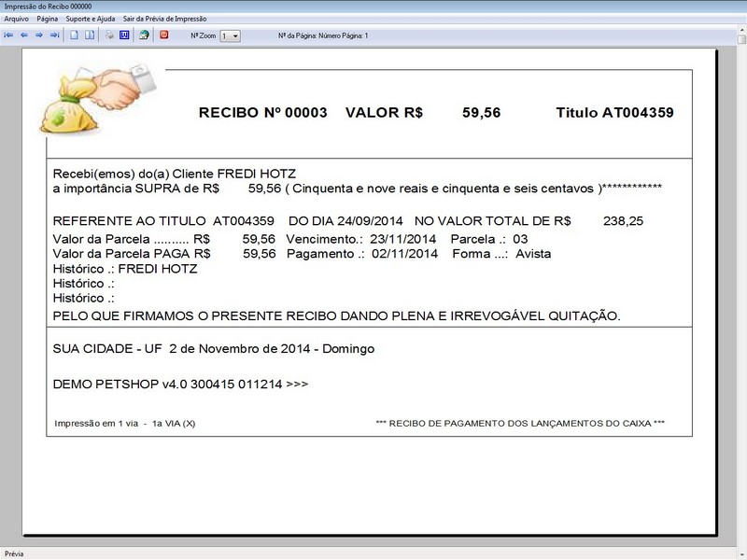The image size is (747, 560).
Task: Click the globe export icon
Action: pyautogui.click(x=144, y=36)
